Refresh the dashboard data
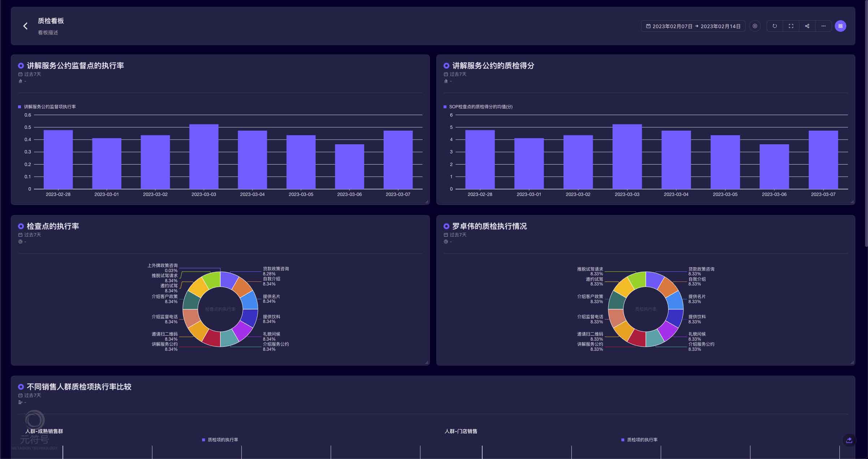Viewport: 868px width, 459px height. 774,26
